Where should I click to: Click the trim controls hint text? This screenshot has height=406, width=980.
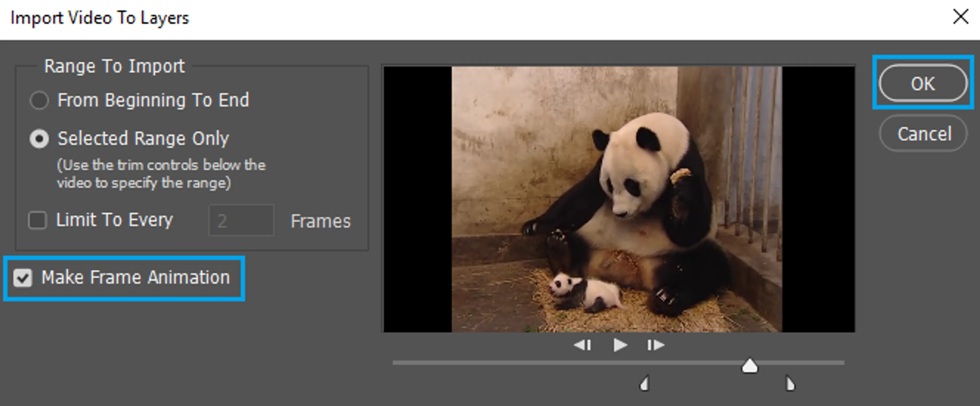pos(161,174)
